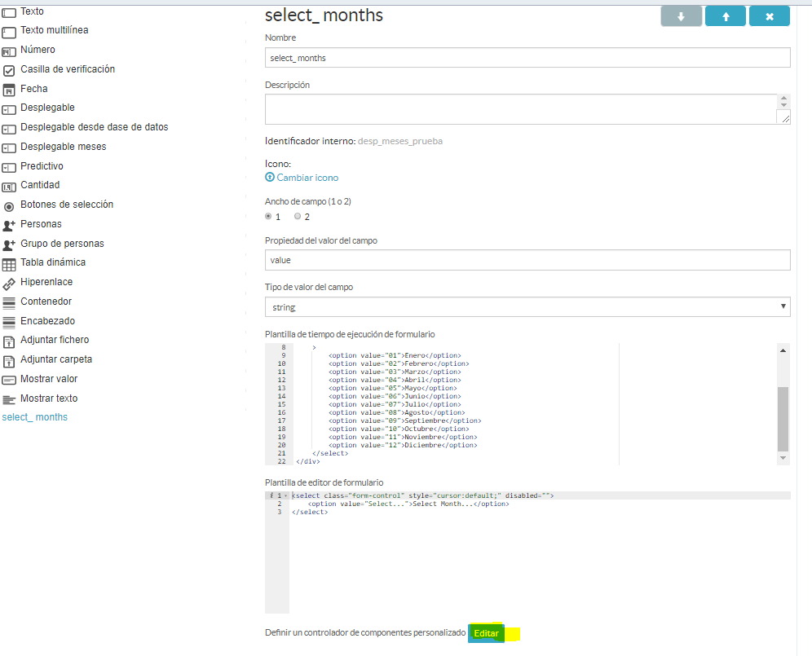Click the Texto field type icon
Screen dimensions: 812x656
coord(9,12)
